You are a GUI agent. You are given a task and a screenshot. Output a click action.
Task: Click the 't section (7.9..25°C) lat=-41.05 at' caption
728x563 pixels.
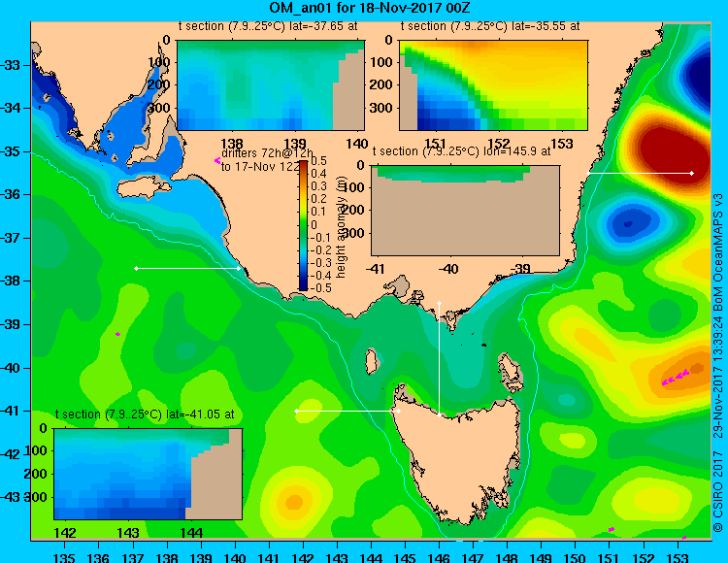pos(145,414)
